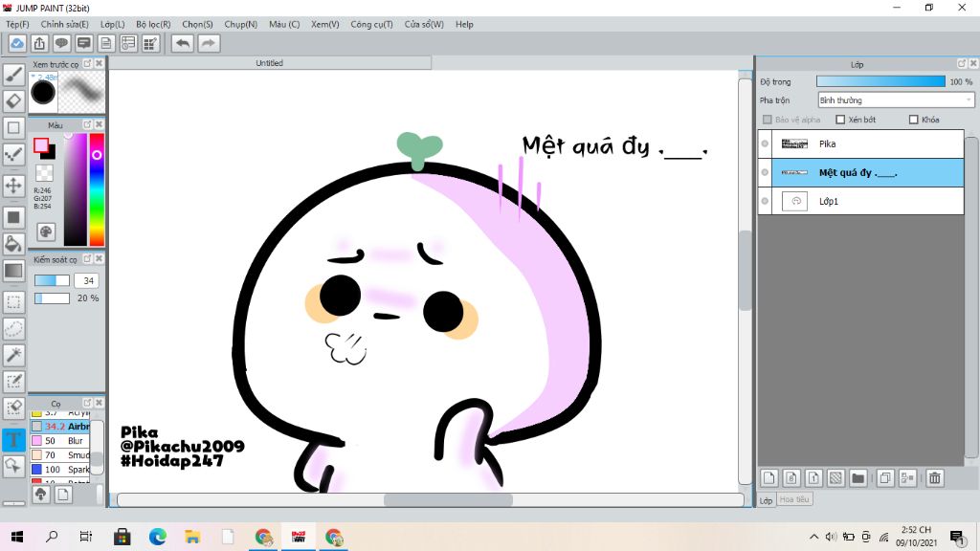Viewport: 980px width, 551px height.
Task: Add new brush with page icon
Action: pos(62,495)
